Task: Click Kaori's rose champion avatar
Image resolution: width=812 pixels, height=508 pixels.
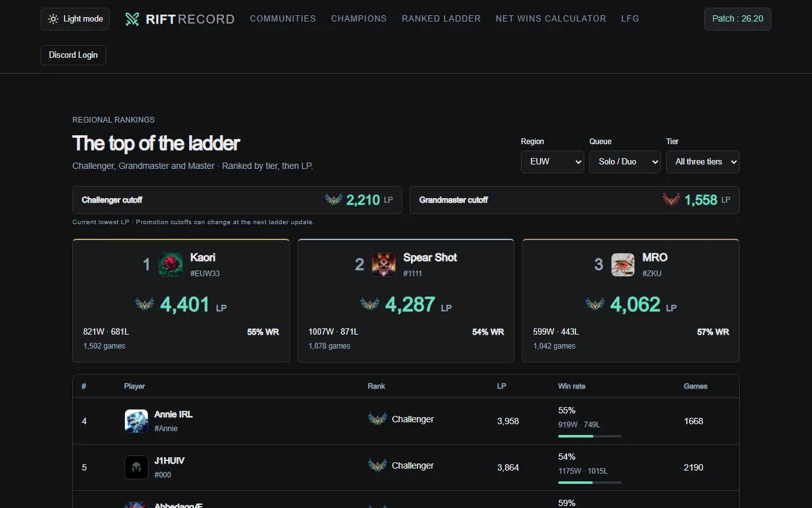Action: 171,264
